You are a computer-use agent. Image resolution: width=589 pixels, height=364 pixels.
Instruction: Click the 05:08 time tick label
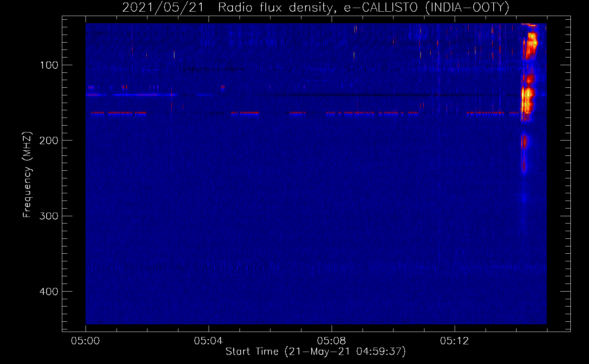click(331, 341)
